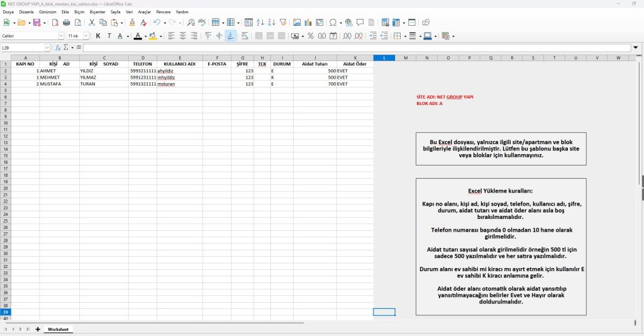This screenshot has height=336, width=644.
Task: Toggle the Wrap Text button
Action: point(244,36)
